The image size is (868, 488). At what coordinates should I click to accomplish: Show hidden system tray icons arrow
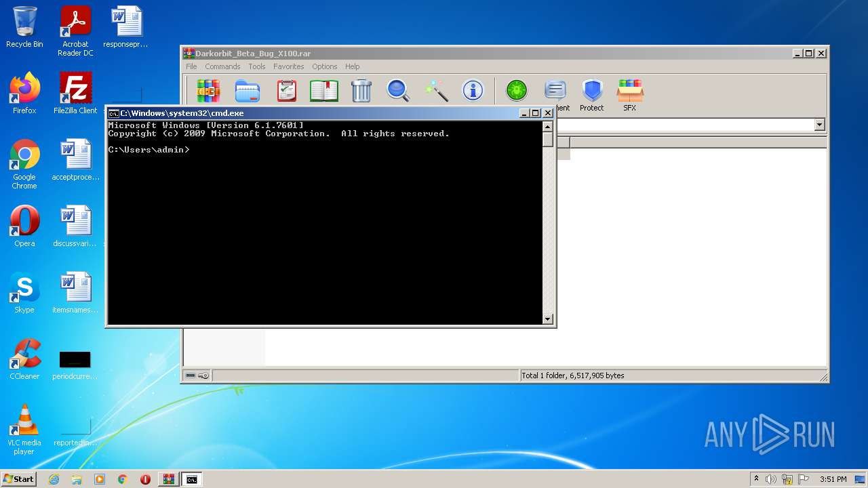point(756,479)
